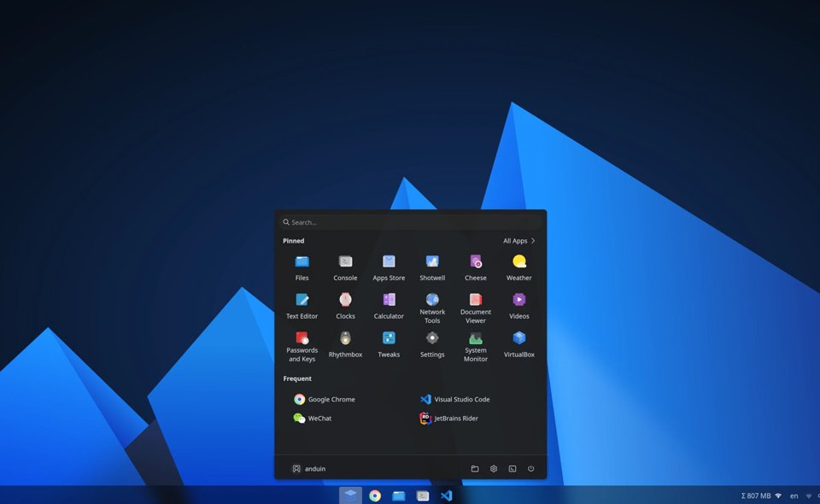This screenshot has height=504, width=820.
Task: Open Files from the taskbar
Action: pyautogui.click(x=399, y=495)
